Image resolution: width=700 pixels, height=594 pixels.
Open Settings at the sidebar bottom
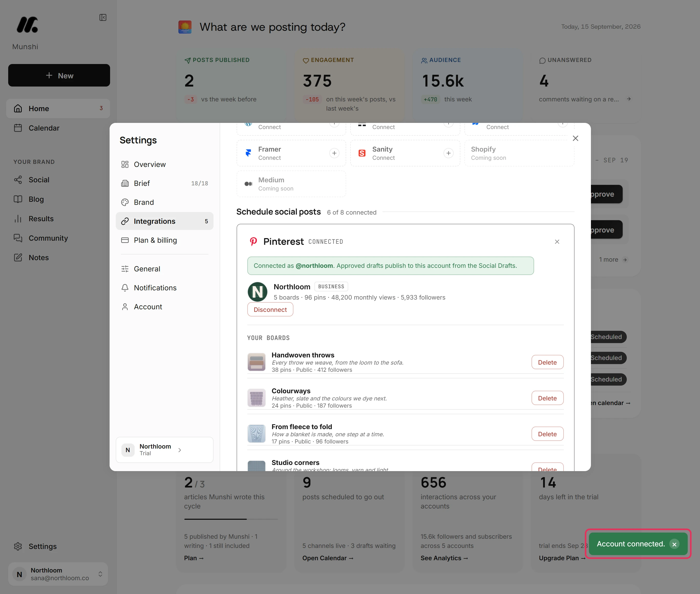pos(58,546)
